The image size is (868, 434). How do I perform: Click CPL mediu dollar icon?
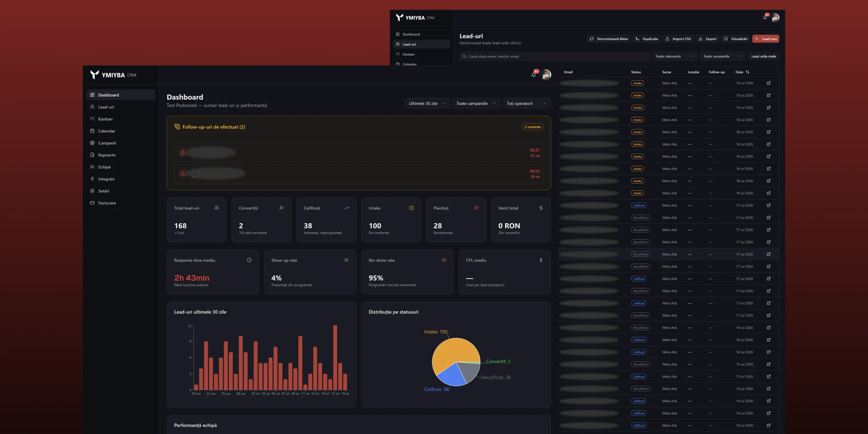click(x=541, y=260)
